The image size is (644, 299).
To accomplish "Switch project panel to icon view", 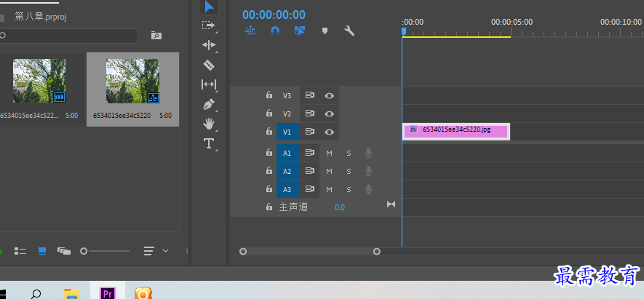I will click(42, 251).
